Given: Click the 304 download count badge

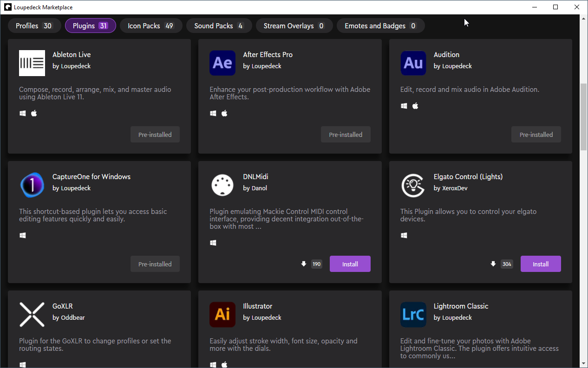Looking at the screenshot, I should click(507, 264).
